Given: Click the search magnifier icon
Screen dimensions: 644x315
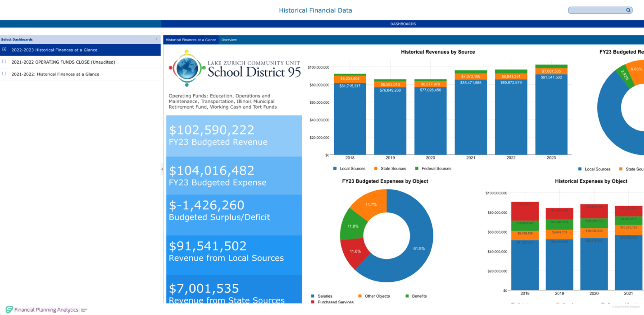Looking at the screenshot, I should pos(628,10).
